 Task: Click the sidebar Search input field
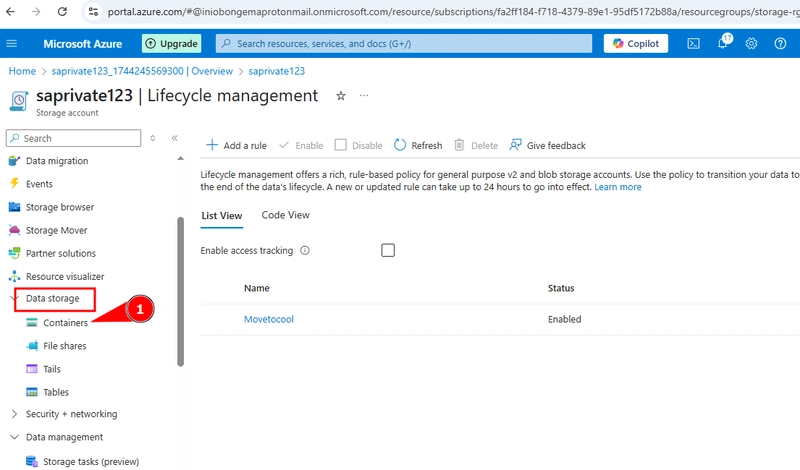73,138
